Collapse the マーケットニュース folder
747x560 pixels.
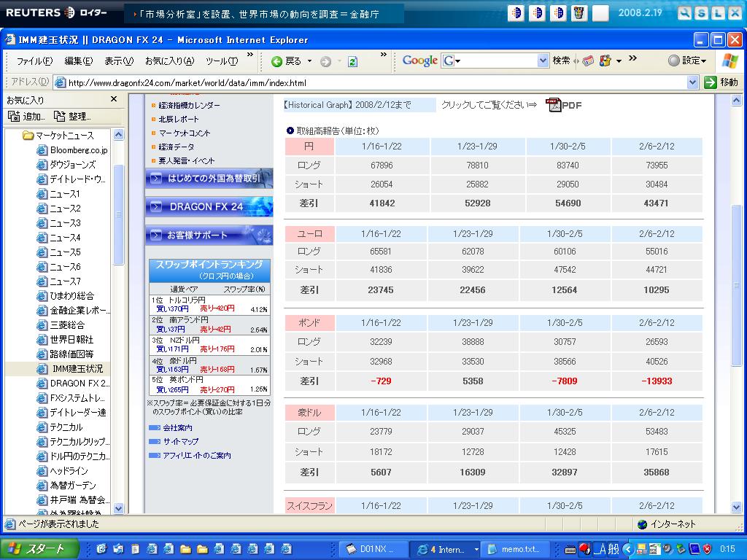[x=59, y=136]
